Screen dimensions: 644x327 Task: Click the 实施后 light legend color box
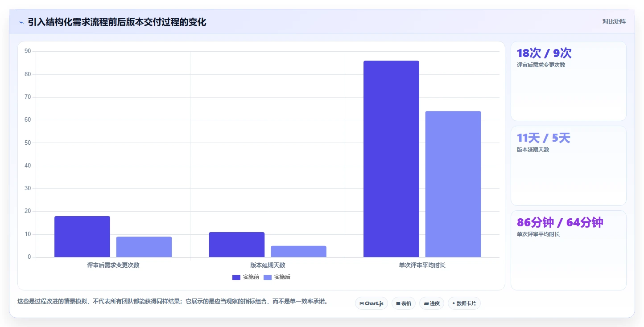[x=268, y=278]
